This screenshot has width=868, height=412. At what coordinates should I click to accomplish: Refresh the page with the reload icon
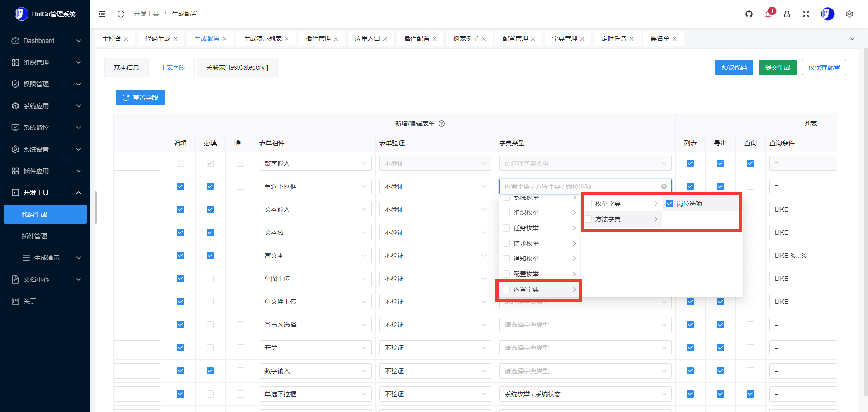[120, 14]
